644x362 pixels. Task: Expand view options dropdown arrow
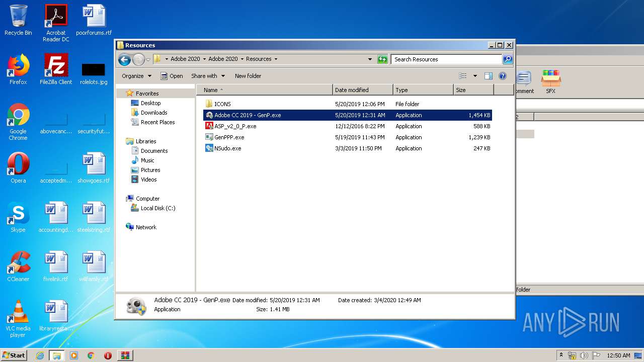pos(475,76)
